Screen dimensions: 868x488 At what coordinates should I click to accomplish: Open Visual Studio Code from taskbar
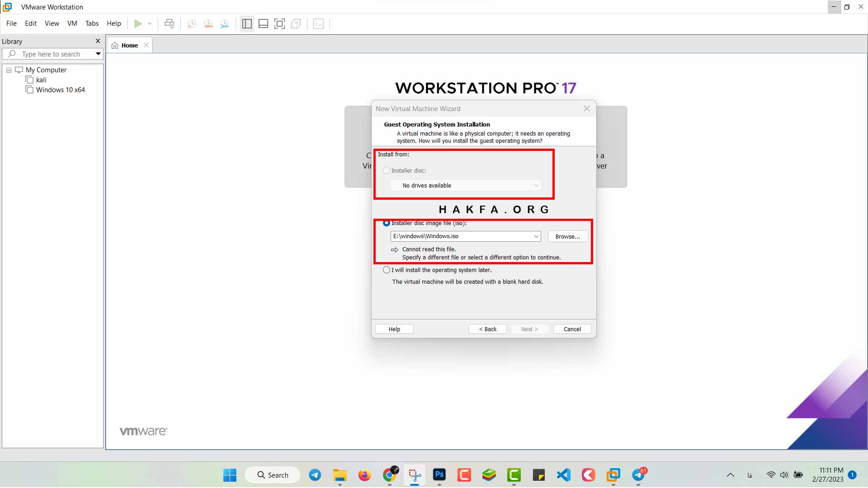click(x=564, y=475)
